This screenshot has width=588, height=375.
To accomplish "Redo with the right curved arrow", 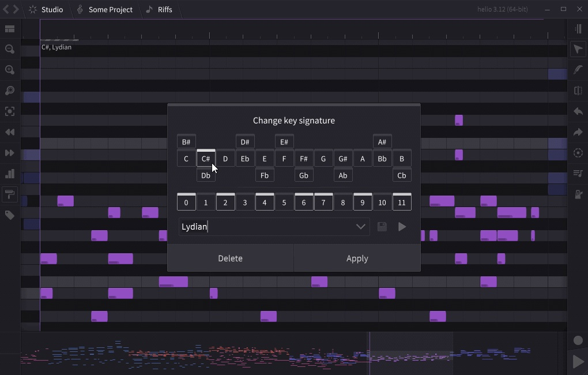I will 578,132.
